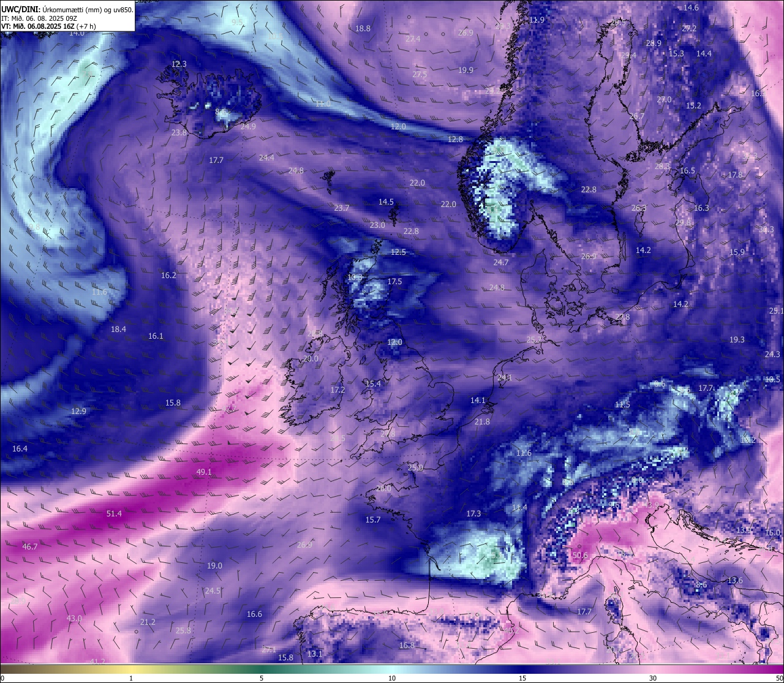Screen dimensions: 784x683
Task: Click the 19.3 value over Poland
Action: 737,339
